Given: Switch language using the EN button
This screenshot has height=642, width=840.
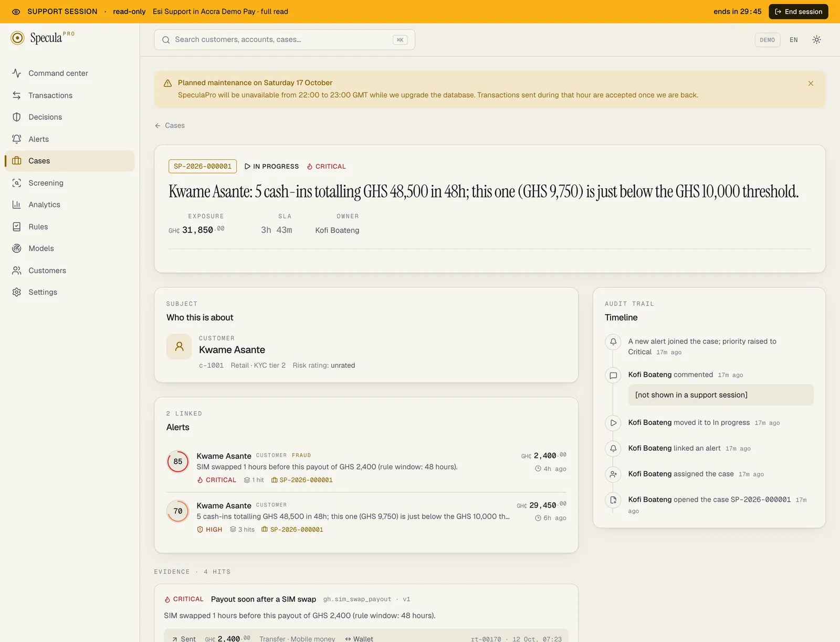Looking at the screenshot, I should click(x=793, y=40).
